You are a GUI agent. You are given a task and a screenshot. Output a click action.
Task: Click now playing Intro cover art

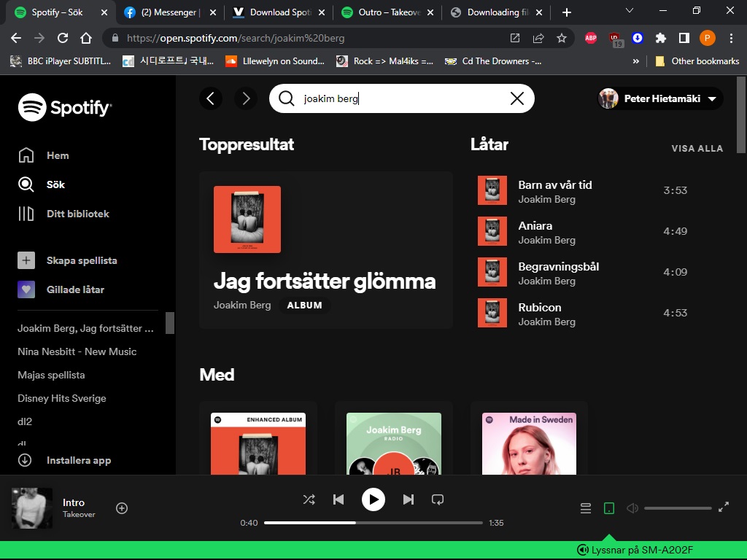point(32,508)
